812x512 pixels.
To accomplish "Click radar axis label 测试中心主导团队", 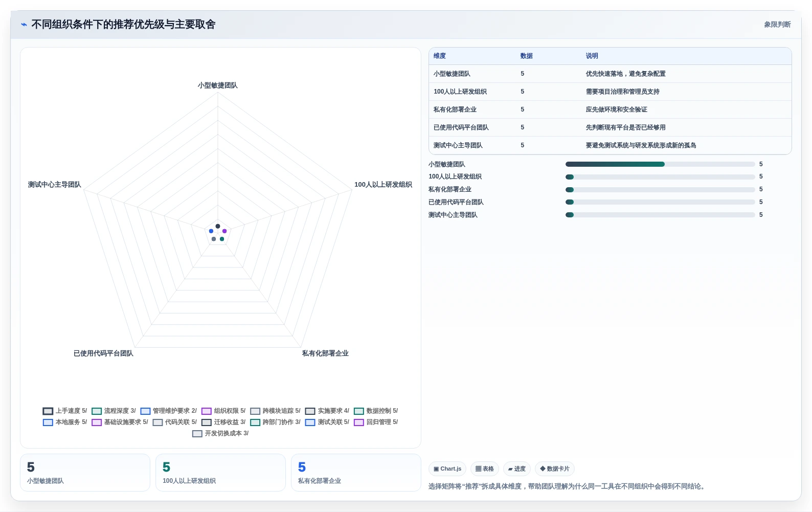I will tap(55, 185).
